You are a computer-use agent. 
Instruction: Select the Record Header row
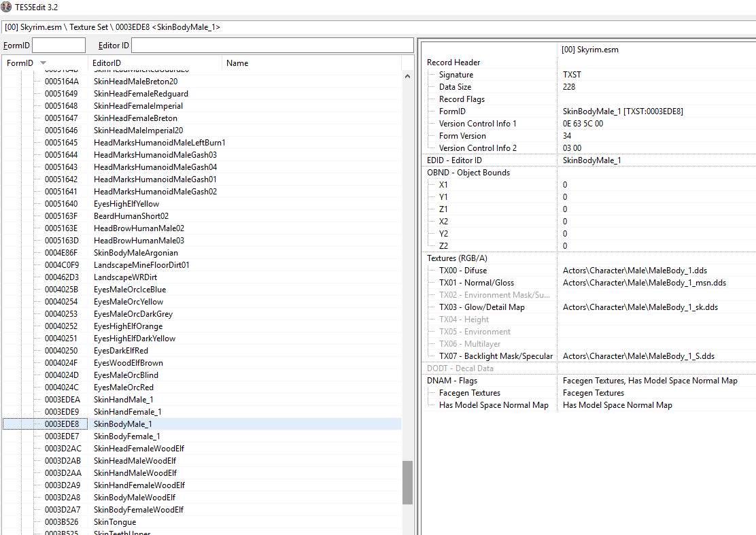[589, 62]
